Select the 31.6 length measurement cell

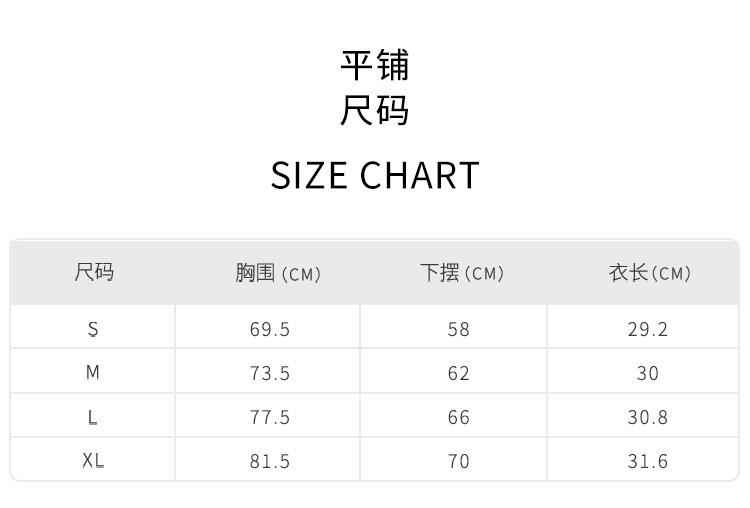click(x=648, y=461)
